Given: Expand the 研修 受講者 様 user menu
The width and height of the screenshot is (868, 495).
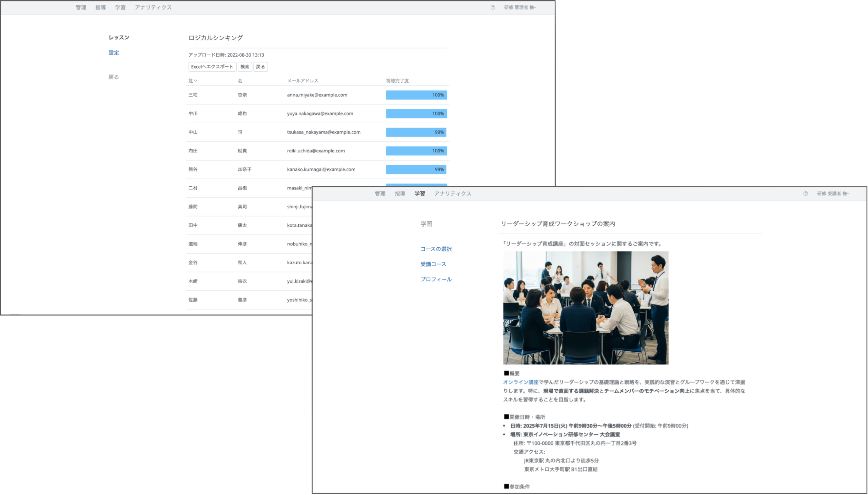Looking at the screenshot, I should coord(833,194).
